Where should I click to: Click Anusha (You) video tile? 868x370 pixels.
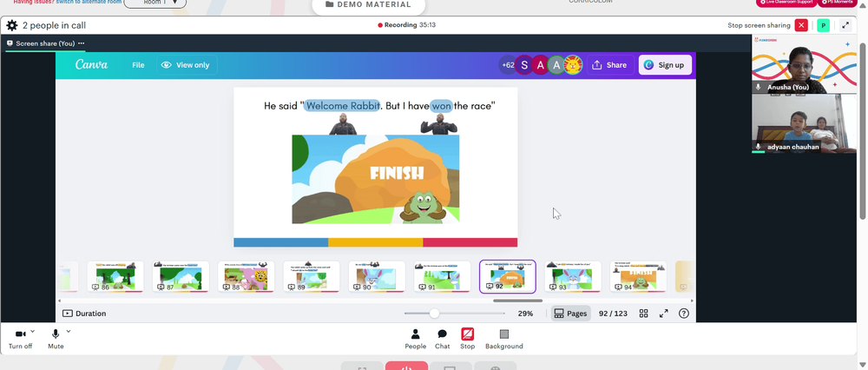pos(804,64)
